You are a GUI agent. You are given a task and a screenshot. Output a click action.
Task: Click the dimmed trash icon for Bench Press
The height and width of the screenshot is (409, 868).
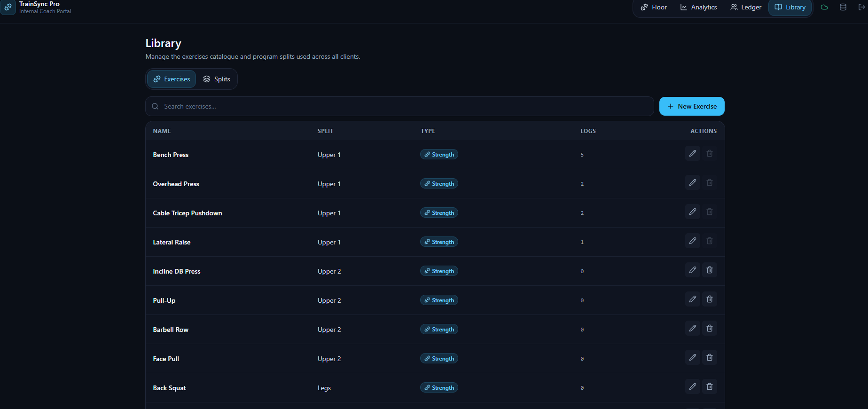(x=710, y=153)
